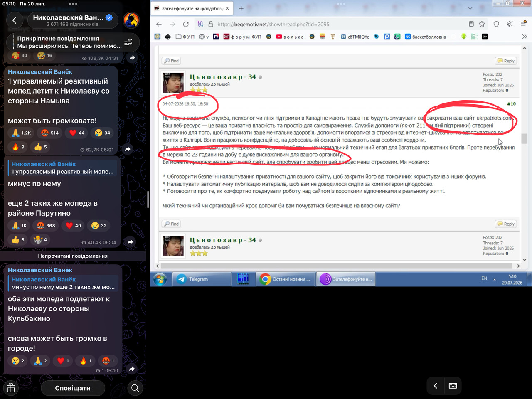Click Find button below post #10
The image size is (532, 399).
point(171,224)
